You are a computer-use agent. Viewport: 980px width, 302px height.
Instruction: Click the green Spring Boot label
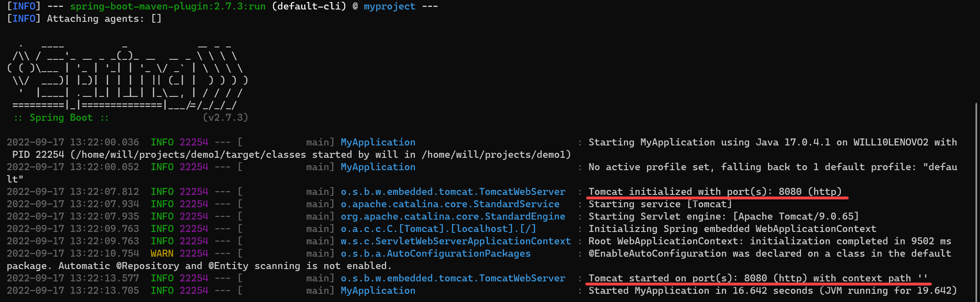pyautogui.click(x=61, y=117)
